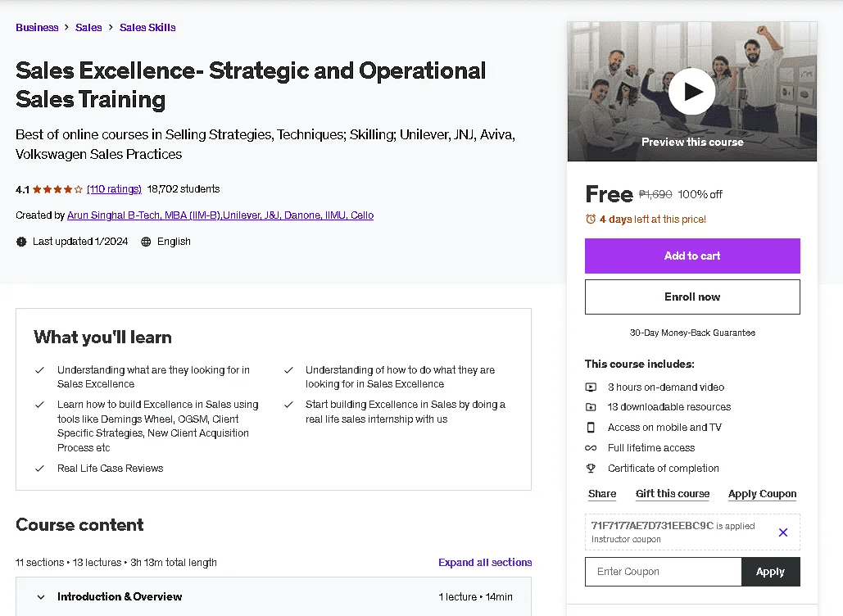Screen dimensions: 843x616
Task: Click the Apply coupon button
Action: click(770, 572)
